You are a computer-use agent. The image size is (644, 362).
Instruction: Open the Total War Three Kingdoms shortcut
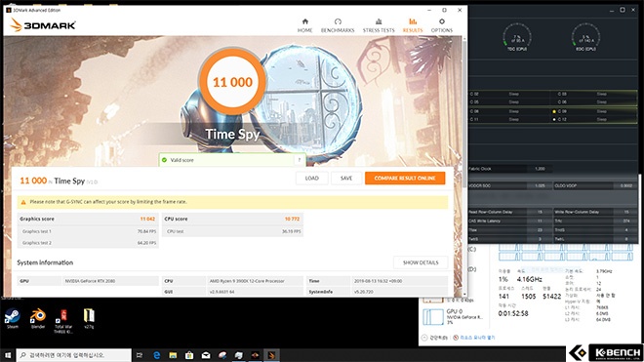click(63, 321)
